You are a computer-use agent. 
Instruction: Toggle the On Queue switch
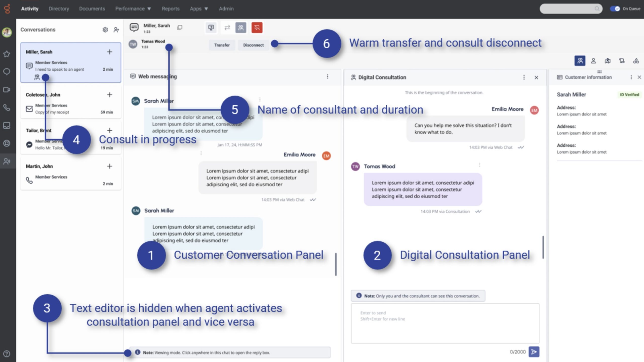[615, 9]
